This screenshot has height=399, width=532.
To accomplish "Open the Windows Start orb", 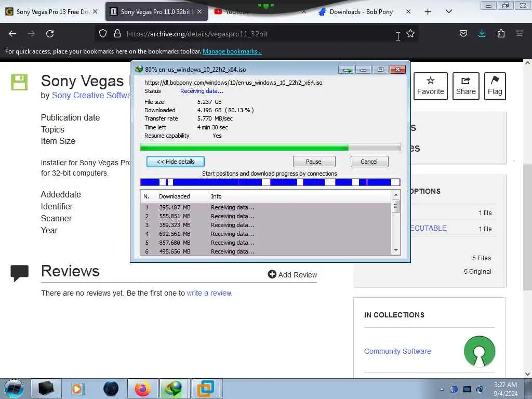I will (14, 389).
